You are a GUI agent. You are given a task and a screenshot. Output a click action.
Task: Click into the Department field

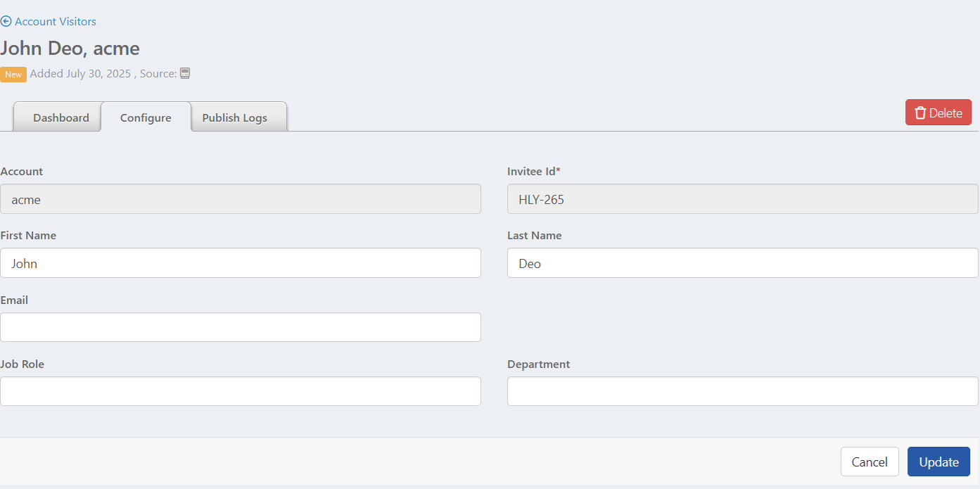[742, 391]
